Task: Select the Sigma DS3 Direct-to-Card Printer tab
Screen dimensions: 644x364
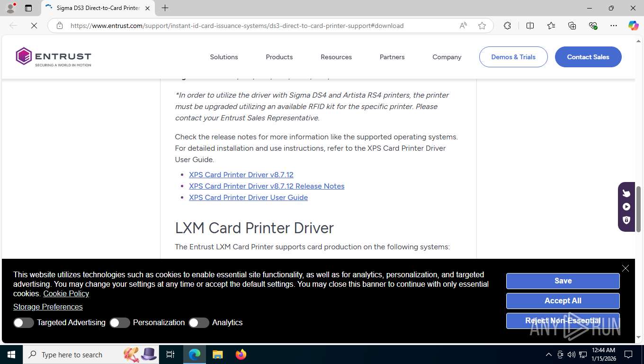Action: [98, 8]
